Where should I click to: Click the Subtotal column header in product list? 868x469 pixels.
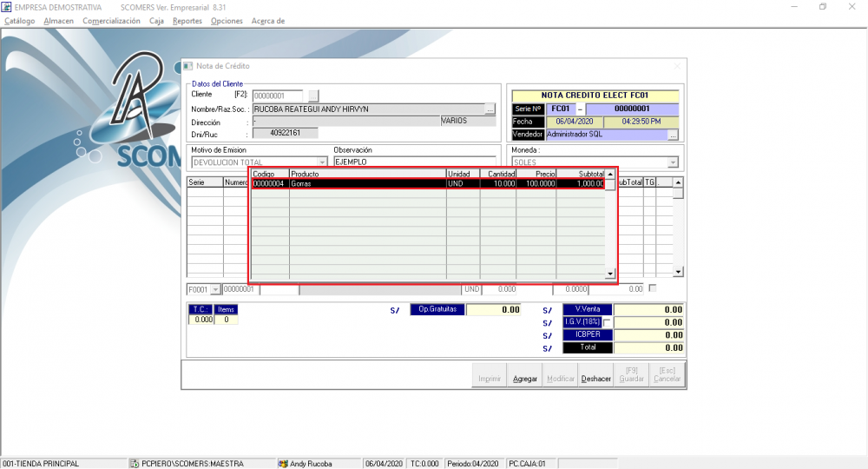pos(580,174)
